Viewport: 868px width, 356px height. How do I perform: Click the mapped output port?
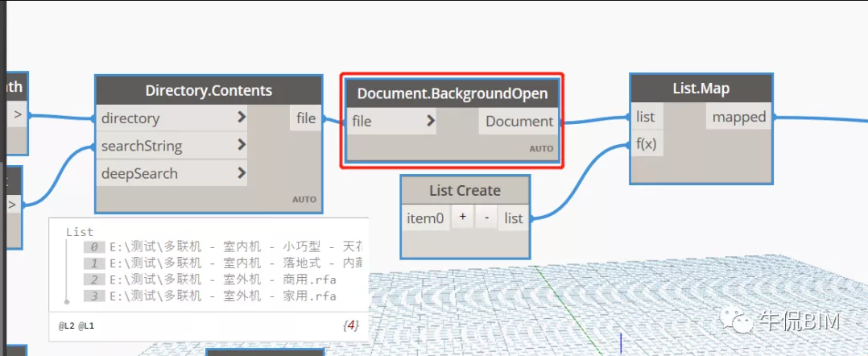pyautogui.click(x=739, y=117)
